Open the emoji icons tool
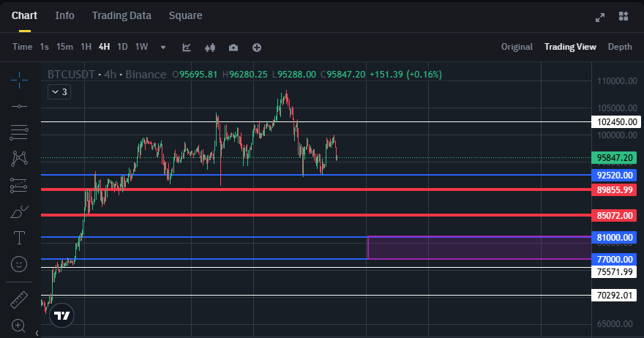 tap(19, 264)
